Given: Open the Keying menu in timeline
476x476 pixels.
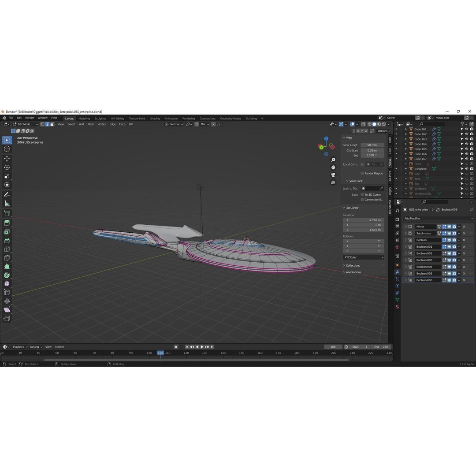Looking at the screenshot, I should tap(36, 347).
